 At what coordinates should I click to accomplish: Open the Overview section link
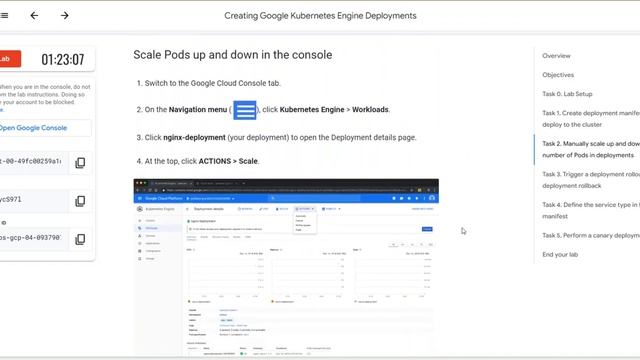[x=556, y=56]
